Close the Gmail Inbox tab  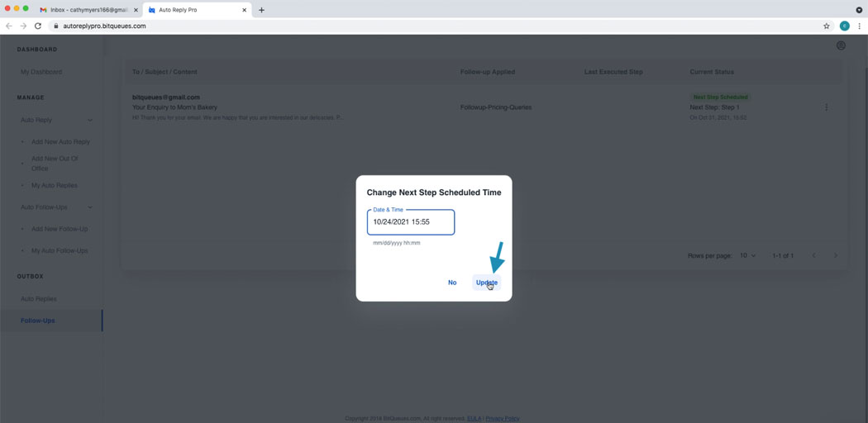pos(136,10)
